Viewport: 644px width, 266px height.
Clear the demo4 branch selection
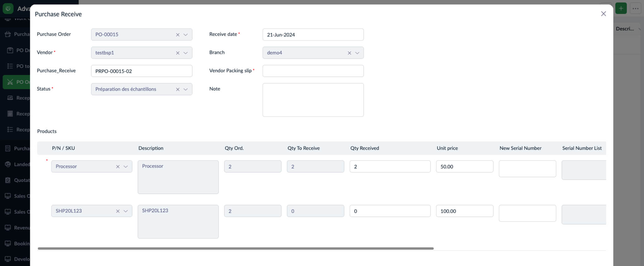(349, 53)
